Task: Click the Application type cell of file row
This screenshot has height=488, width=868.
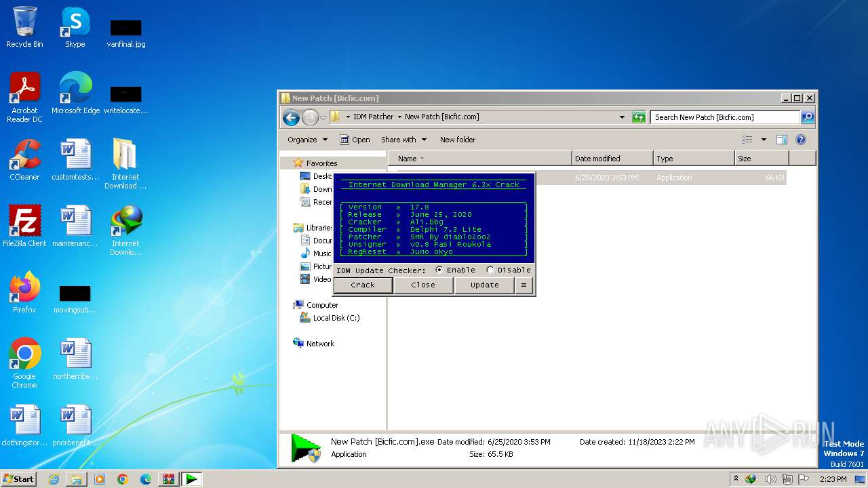Action: 674,178
